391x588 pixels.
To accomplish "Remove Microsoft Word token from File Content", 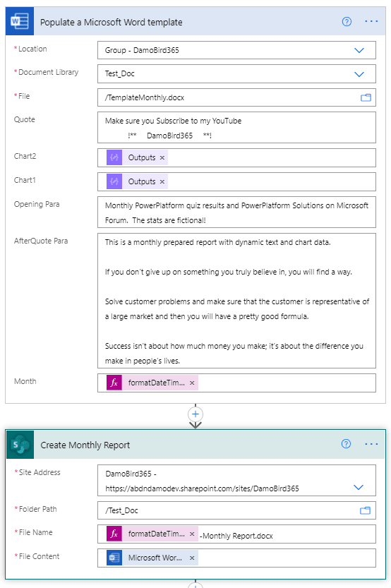I will pos(192,558).
